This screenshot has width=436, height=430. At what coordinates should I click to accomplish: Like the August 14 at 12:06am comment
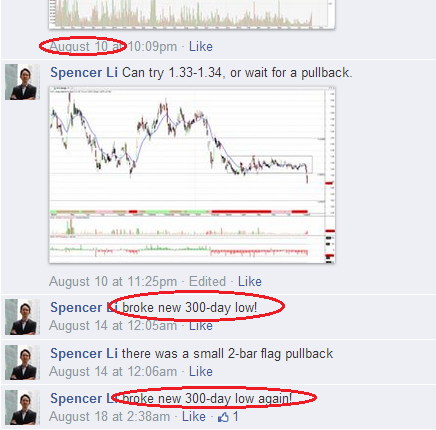point(201,371)
